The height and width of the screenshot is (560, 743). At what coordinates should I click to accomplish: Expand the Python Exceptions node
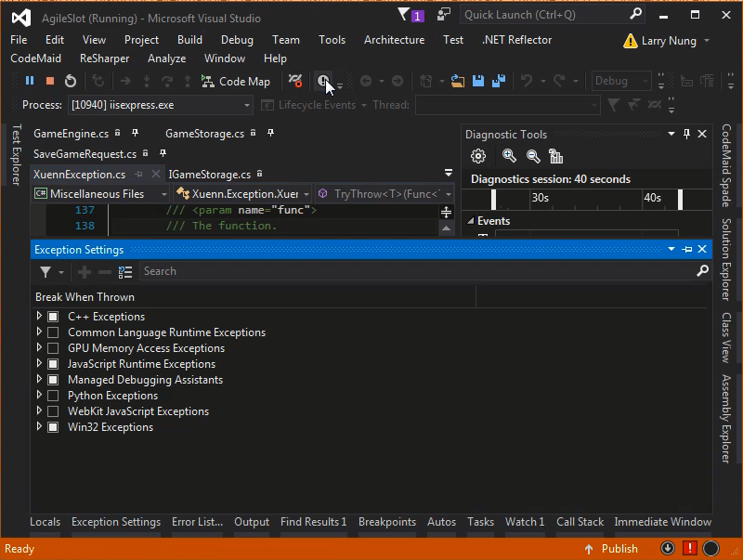(39, 395)
